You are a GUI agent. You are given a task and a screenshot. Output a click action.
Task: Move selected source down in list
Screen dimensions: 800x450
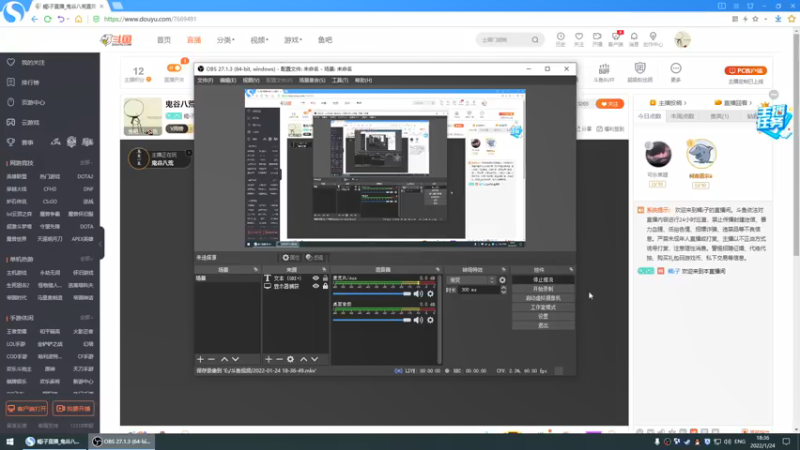click(315, 359)
